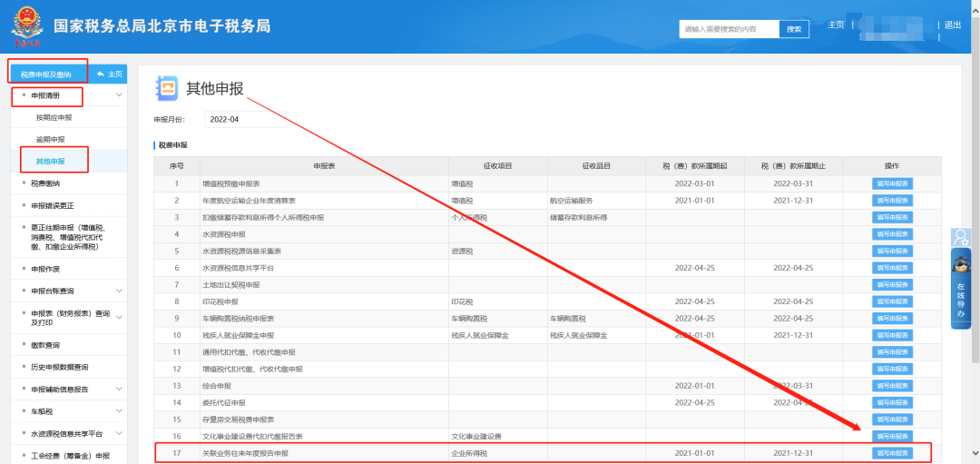
Task: Expand 水资源税信息共享平台 in the sidebar
Action: tap(119, 433)
